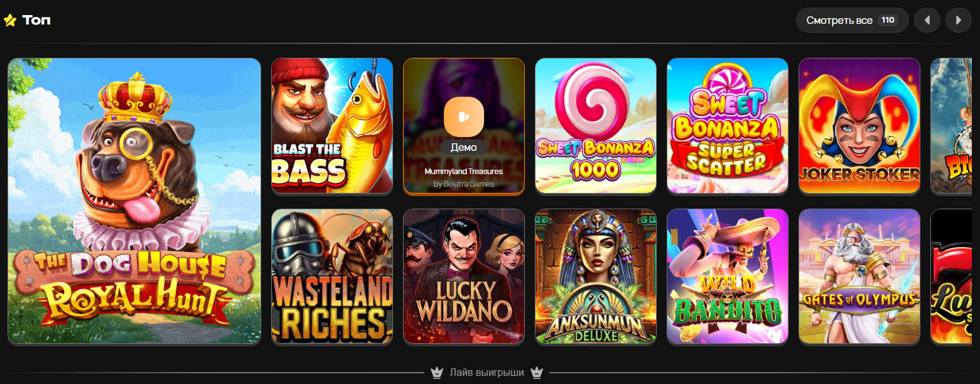The width and height of the screenshot is (980, 384).
Task: Select the Blast the Bass game tile
Action: [332, 126]
